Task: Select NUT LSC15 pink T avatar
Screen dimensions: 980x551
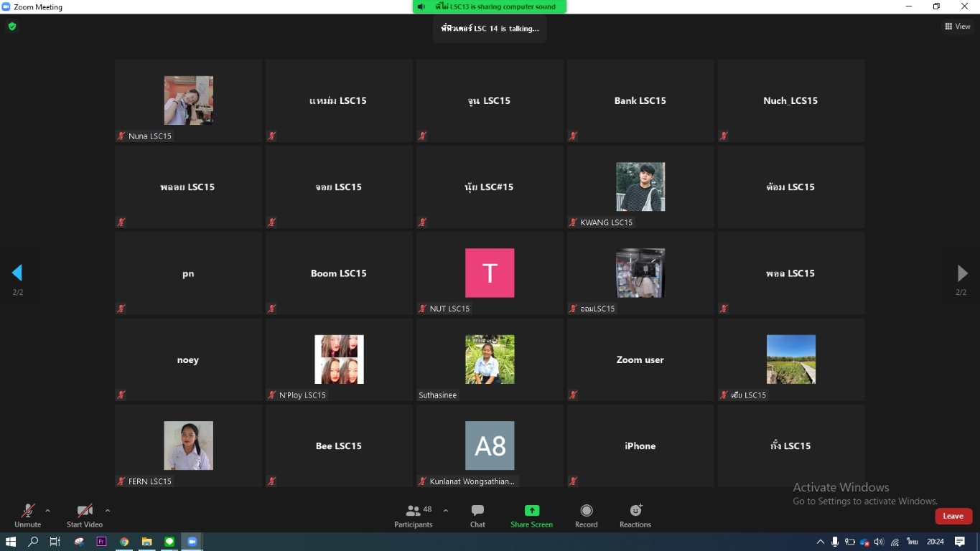Action: 490,273
